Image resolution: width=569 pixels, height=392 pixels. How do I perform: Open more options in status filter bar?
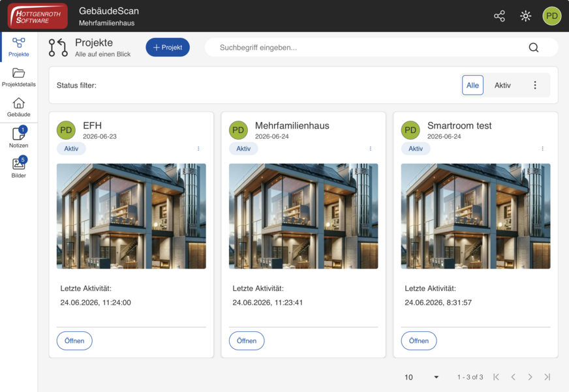535,85
